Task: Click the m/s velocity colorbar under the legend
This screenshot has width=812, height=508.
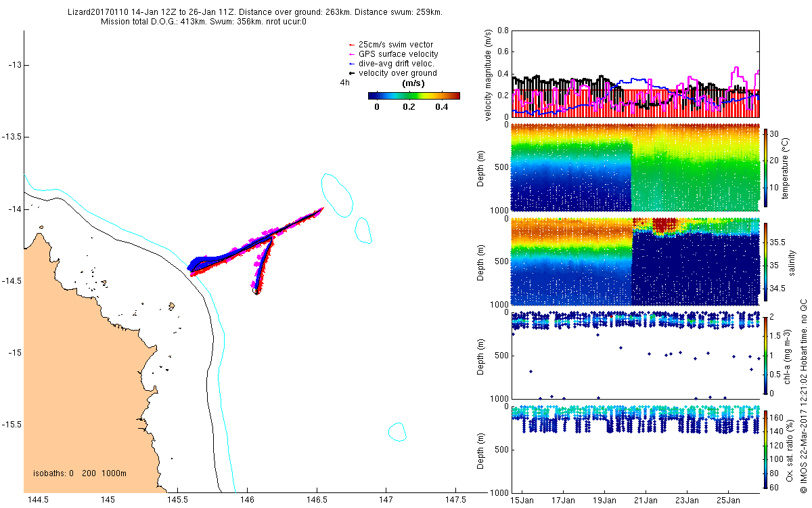Action: tap(414, 96)
